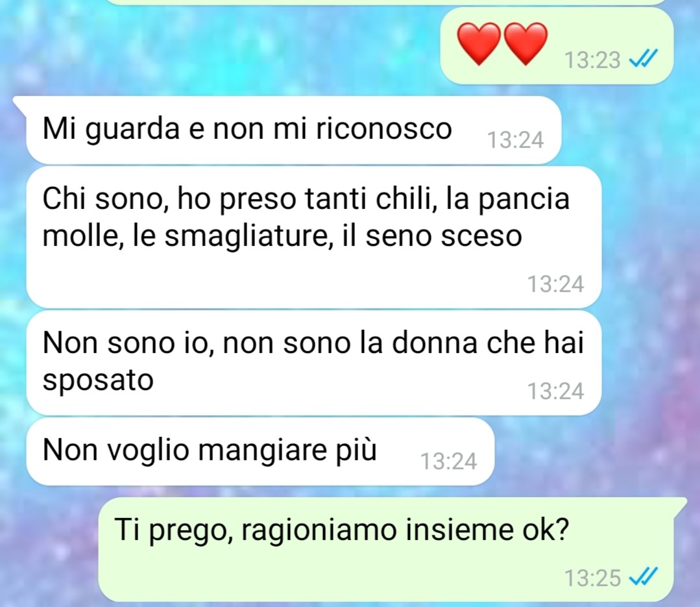Tap the hearts message bubble
This screenshot has height=607, width=700.
[x=557, y=45]
